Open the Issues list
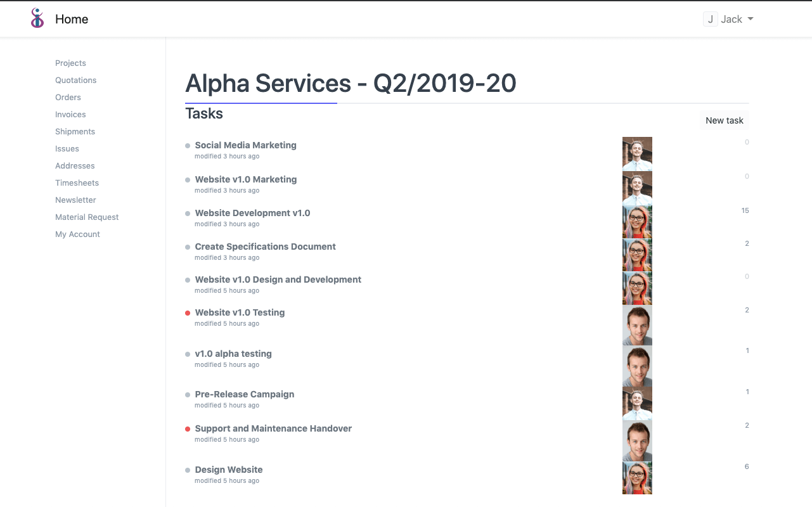This screenshot has height=507, width=812. tap(67, 148)
